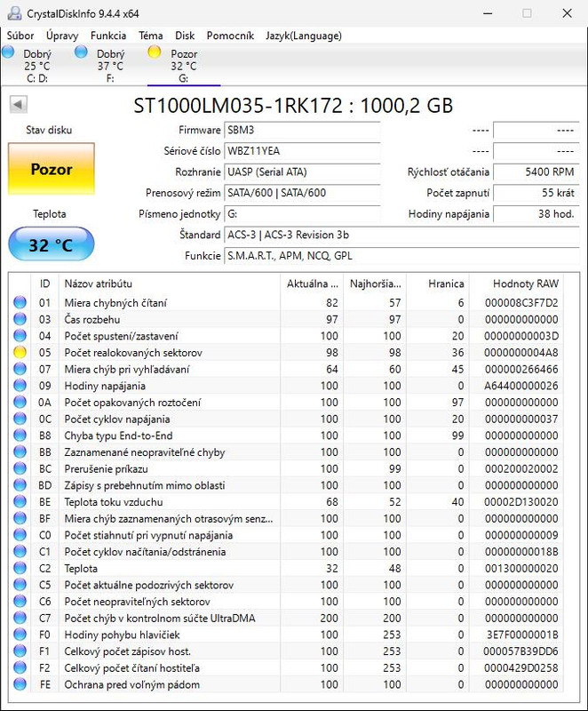Screen dimensions: 588x711
Task: Click the status dot for attribute C7
Action: [20, 618]
